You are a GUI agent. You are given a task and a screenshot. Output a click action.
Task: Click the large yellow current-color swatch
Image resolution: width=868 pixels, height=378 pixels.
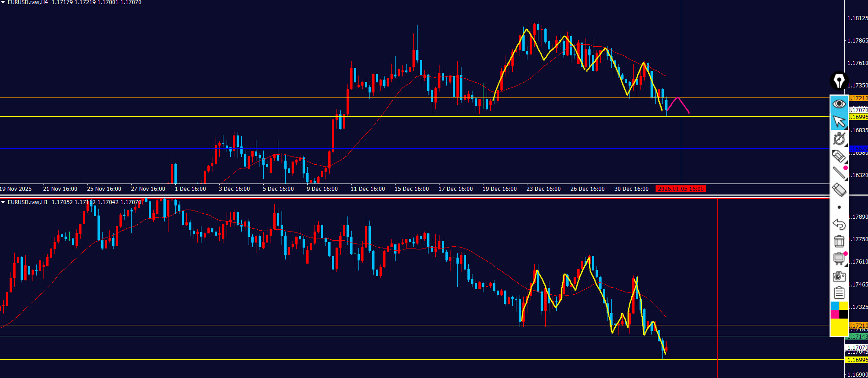(x=839, y=327)
